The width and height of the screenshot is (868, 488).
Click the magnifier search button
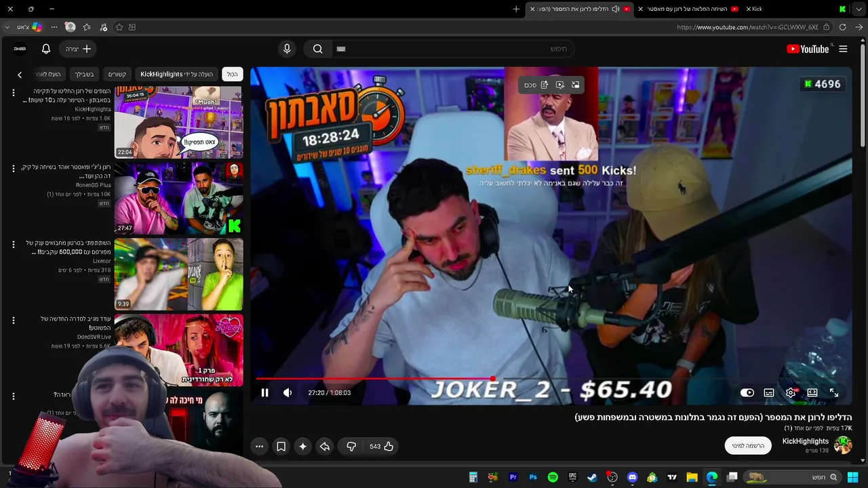click(317, 49)
